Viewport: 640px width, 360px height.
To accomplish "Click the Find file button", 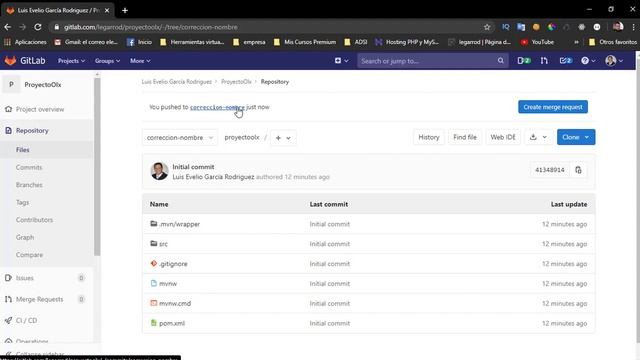I will 464,137.
